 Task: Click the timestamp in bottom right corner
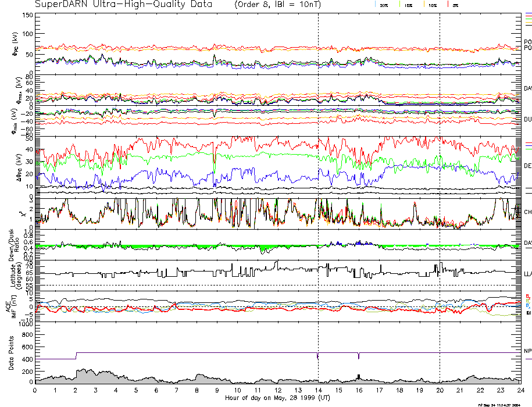tap(503, 404)
